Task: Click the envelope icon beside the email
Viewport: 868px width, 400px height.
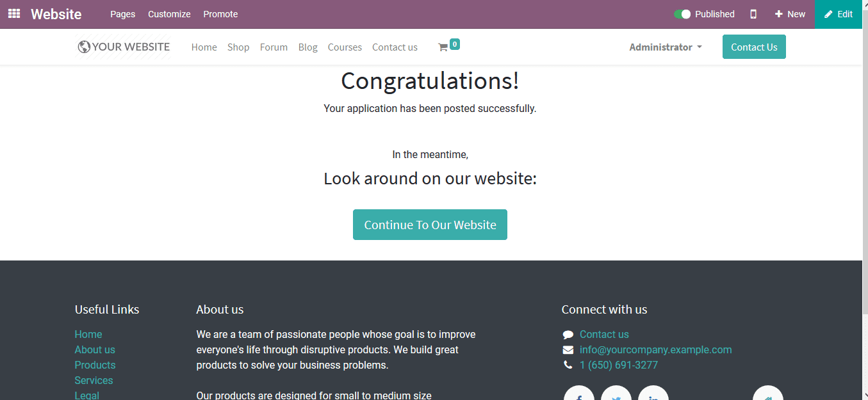Action: point(568,349)
